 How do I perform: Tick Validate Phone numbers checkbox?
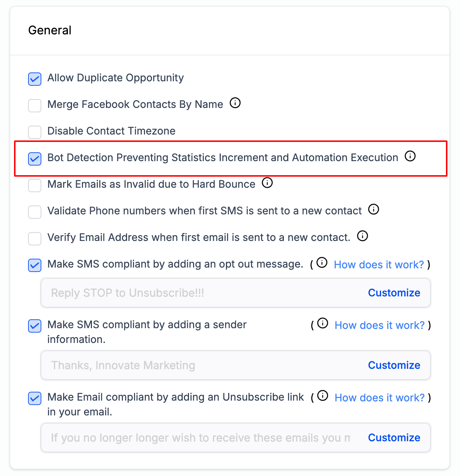click(35, 212)
